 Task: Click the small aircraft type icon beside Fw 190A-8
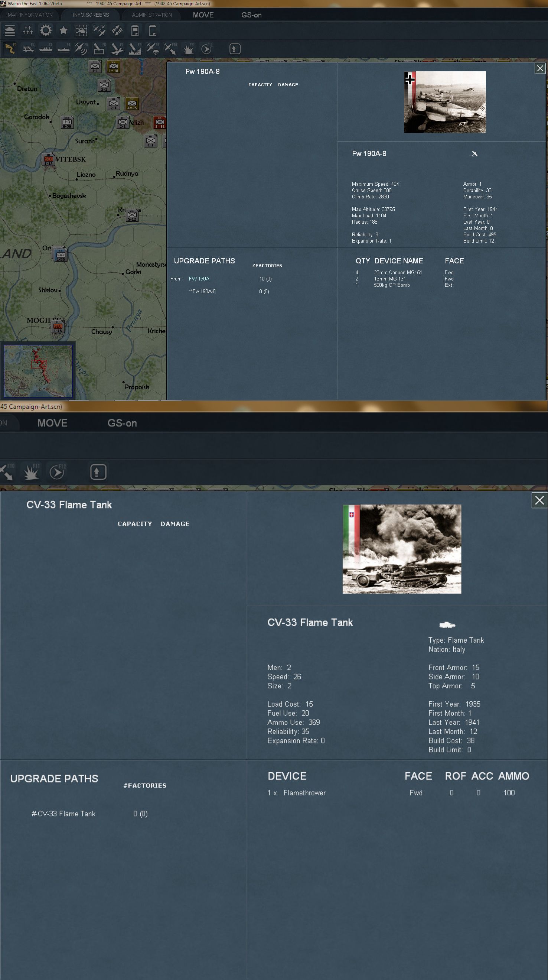(474, 154)
